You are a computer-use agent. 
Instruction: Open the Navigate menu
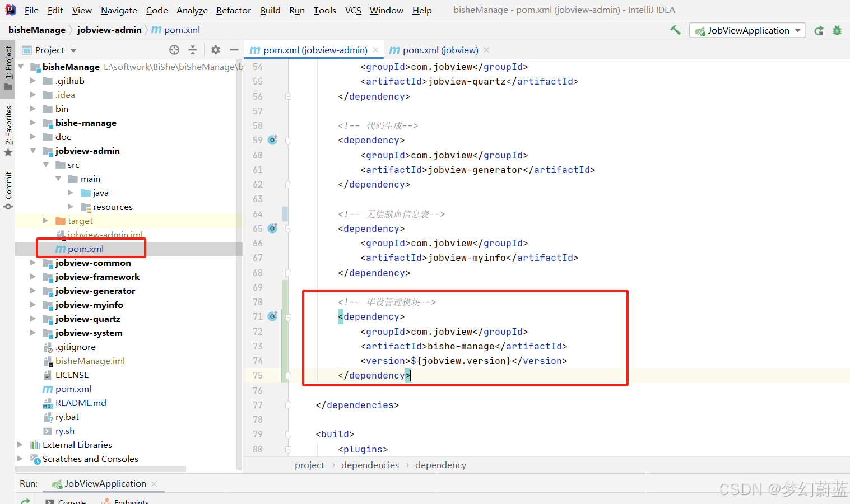[119, 10]
